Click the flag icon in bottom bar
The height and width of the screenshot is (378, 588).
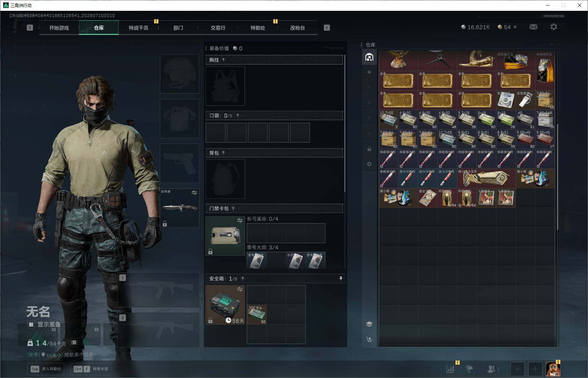click(469, 369)
